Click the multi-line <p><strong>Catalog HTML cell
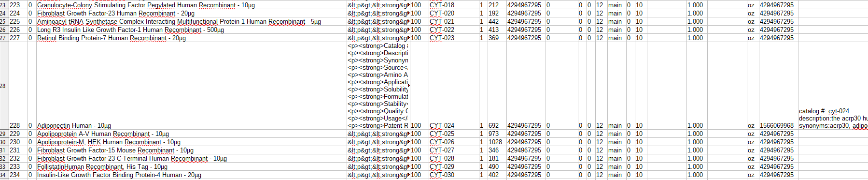Screen dimensions: 868x180 pyautogui.click(x=378, y=86)
